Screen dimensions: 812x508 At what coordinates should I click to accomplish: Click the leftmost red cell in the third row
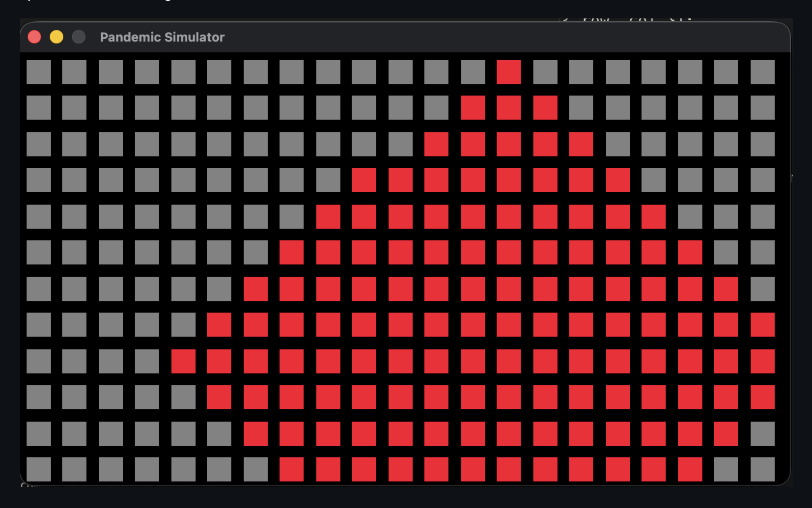[436, 144]
